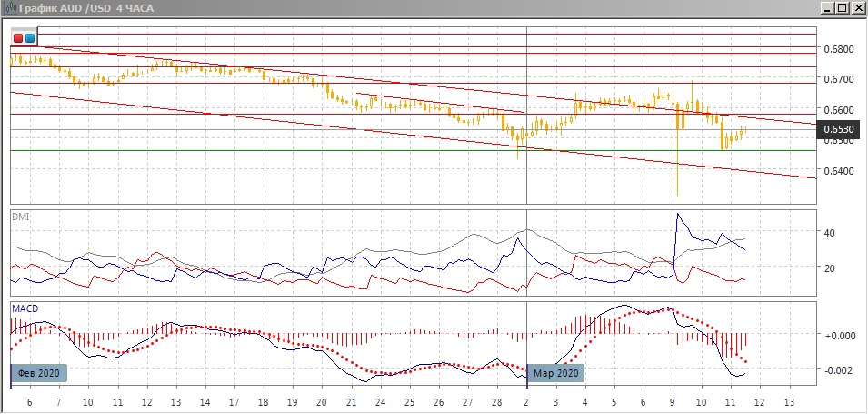Click the 40 level on the DMI scale

pos(829,233)
